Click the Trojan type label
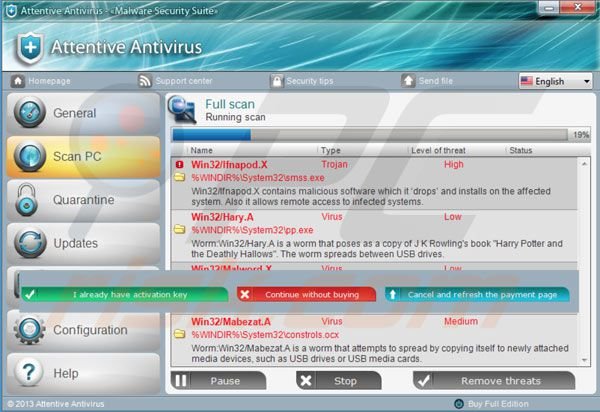Screen dimensions: 600x412 coord(334,164)
